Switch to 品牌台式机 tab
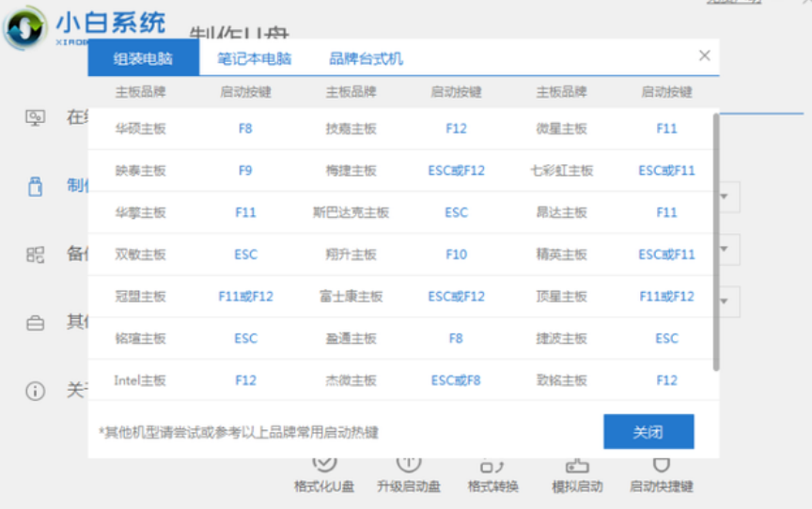Screen dimensions: 812x509 [x=366, y=58]
